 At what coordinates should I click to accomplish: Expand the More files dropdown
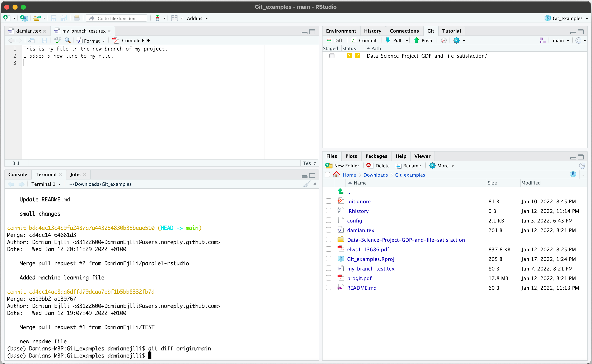pyautogui.click(x=446, y=166)
